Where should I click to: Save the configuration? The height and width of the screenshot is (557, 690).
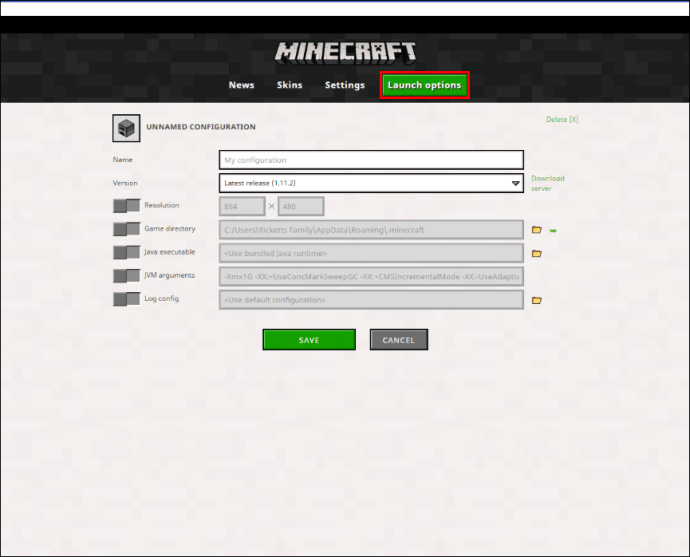(309, 340)
